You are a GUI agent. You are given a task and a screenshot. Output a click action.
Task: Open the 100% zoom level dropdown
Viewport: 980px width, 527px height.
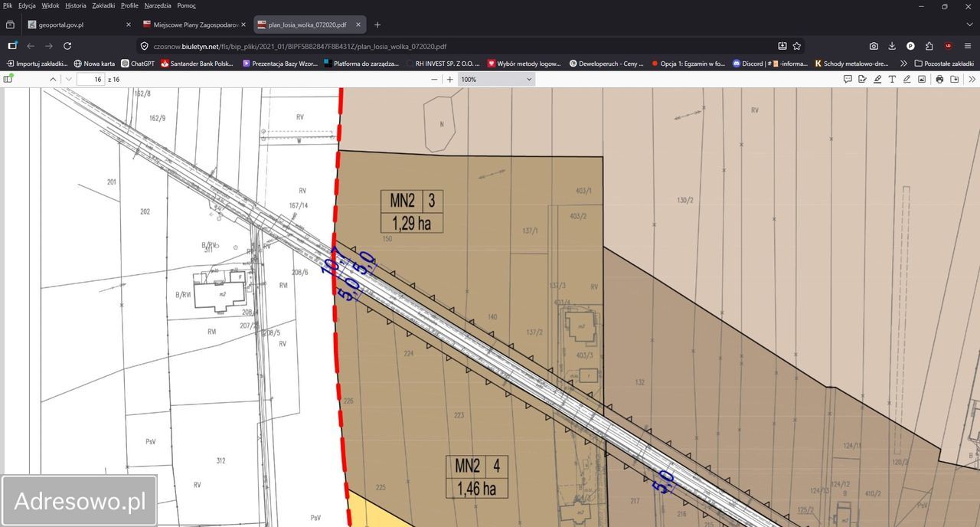coord(495,79)
